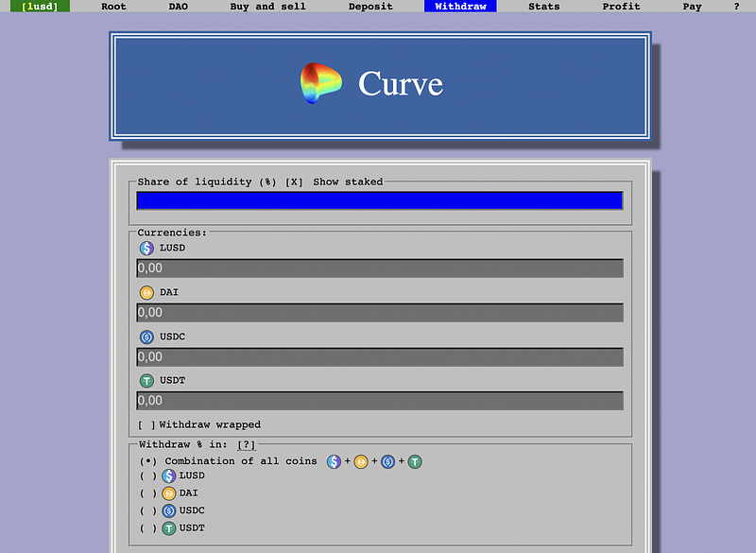Select the USDT withdraw radio button
This screenshot has width=756, height=553.
148,528
